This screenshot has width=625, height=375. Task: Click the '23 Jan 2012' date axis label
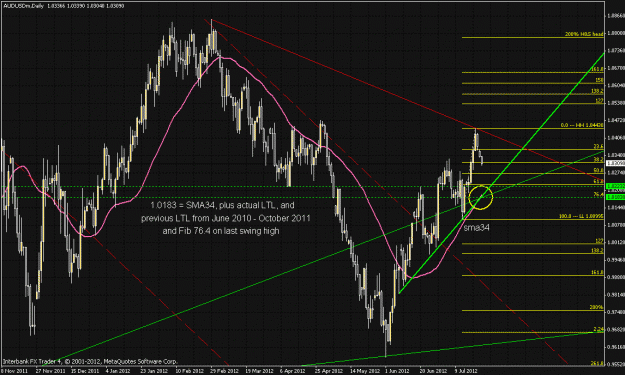click(155, 371)
